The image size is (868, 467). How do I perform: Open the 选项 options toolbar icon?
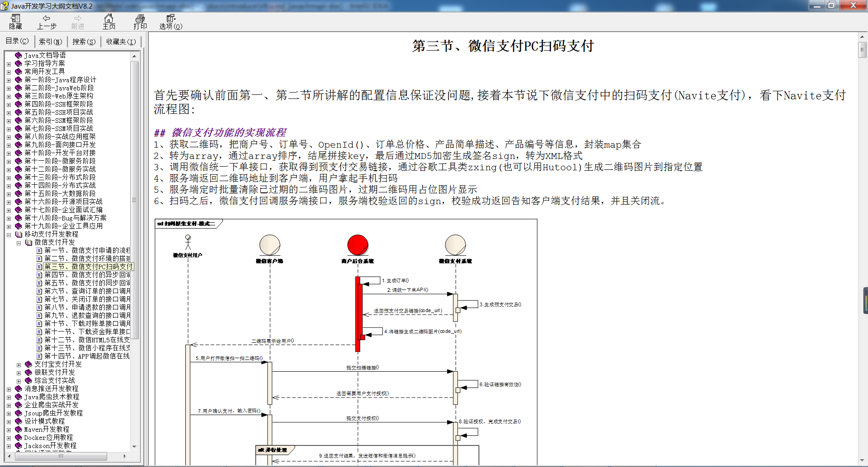tap(170, 19)
